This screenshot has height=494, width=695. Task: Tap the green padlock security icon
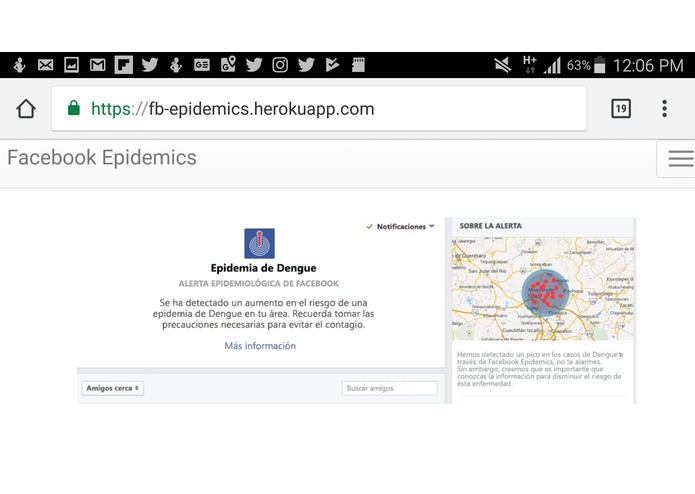[74, 108]
